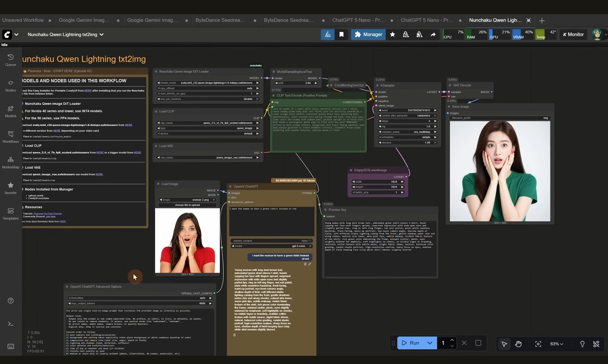This screenshot has height=364, width=608.
Task: Switch to first ByteDance Seedream tab
Action: tap(220, 20)
